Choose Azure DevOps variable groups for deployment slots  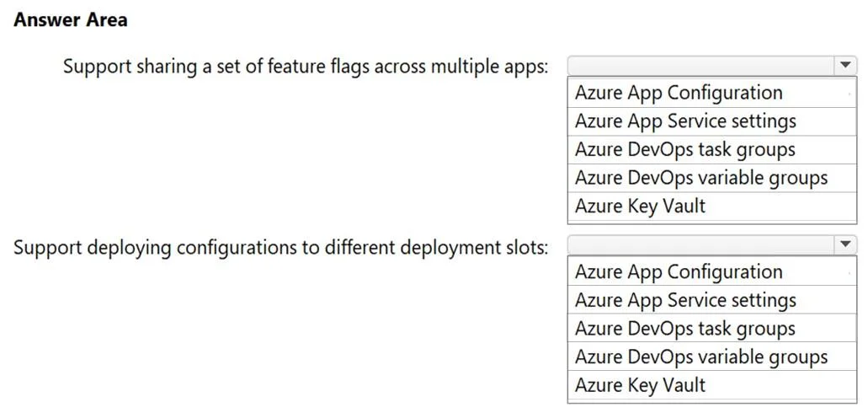[712, 357]
